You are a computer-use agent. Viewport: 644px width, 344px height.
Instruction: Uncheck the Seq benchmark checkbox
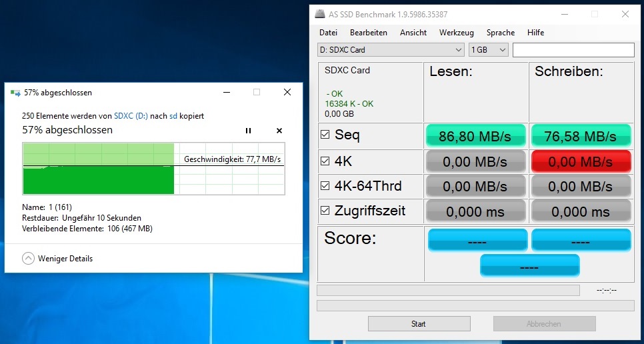(x=325, y=135)
